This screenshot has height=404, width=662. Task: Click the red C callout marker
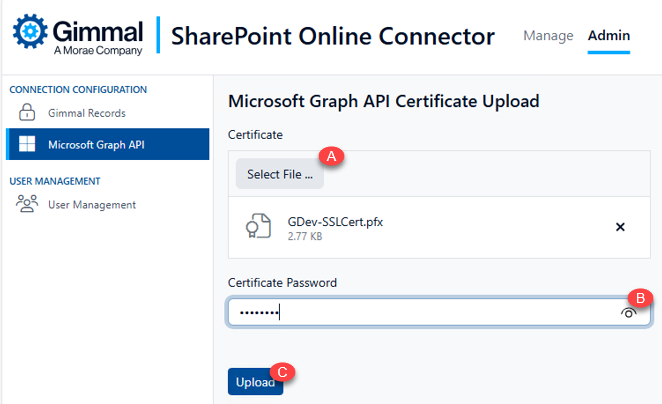(283, 372)
